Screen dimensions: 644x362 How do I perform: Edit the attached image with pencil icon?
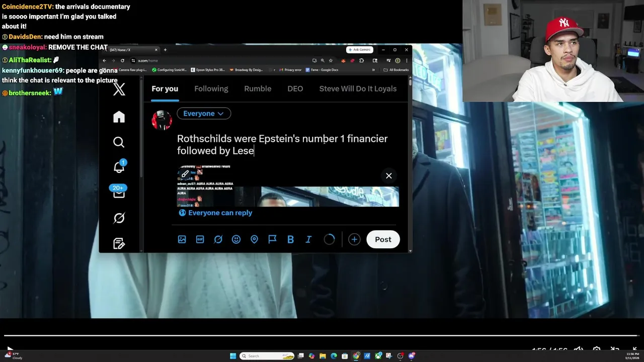(185, 174)
